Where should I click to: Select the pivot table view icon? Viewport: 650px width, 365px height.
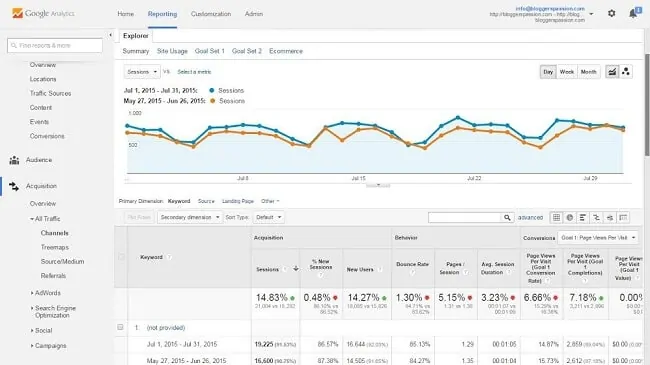(623, 217)
